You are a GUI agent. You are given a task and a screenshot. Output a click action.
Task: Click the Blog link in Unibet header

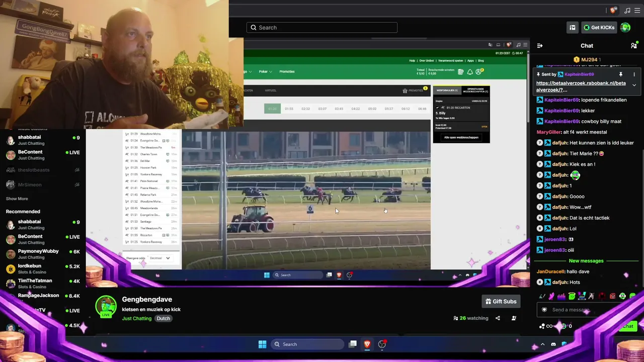(x=481, y=60)
